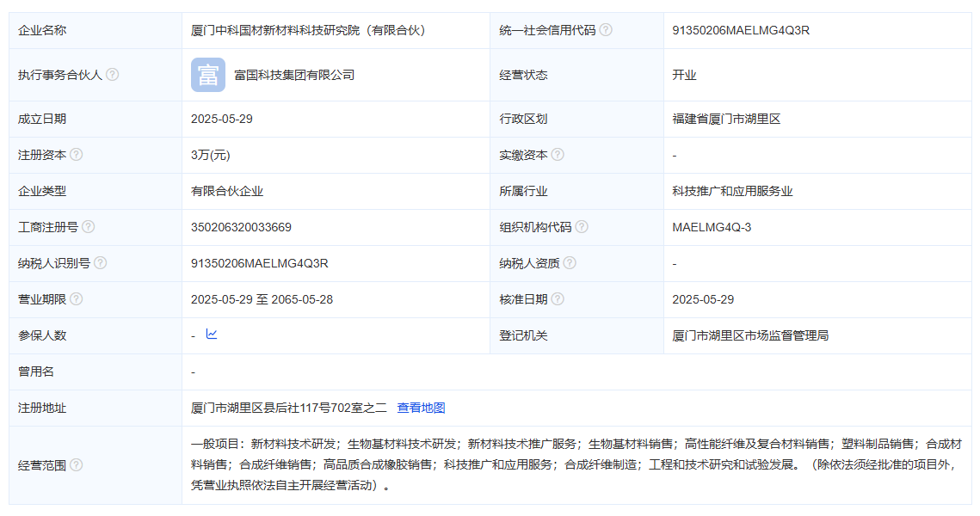
Task: Click help icon beside 统一社会信用代码
Action: coord(606,30)
